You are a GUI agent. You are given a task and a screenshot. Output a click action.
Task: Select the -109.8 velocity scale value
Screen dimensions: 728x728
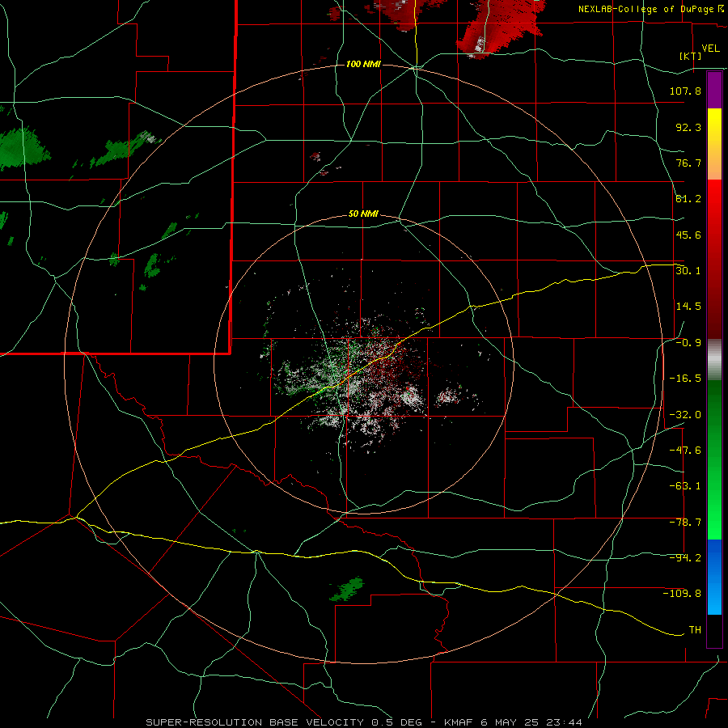pyautogui.click(x=682, y=594)
